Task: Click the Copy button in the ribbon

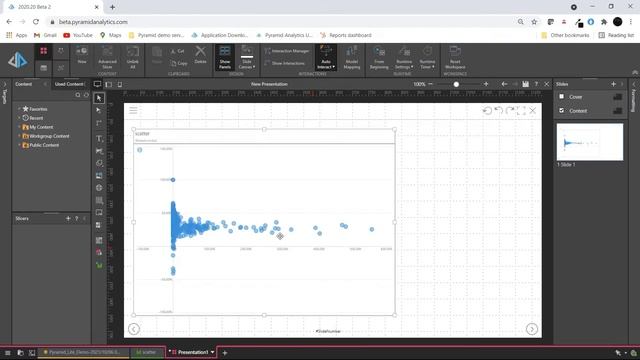Action: pos(179,63)
